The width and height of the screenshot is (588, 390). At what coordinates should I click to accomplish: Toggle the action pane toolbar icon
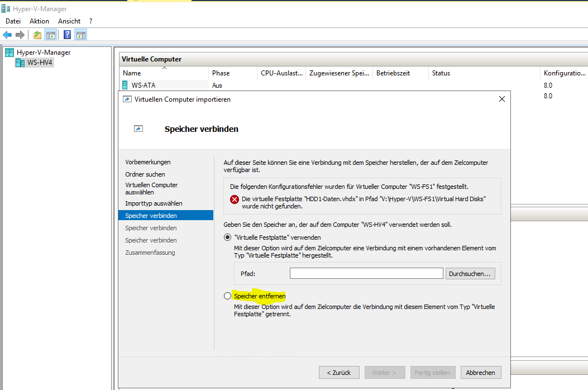(x=80, y=35)
